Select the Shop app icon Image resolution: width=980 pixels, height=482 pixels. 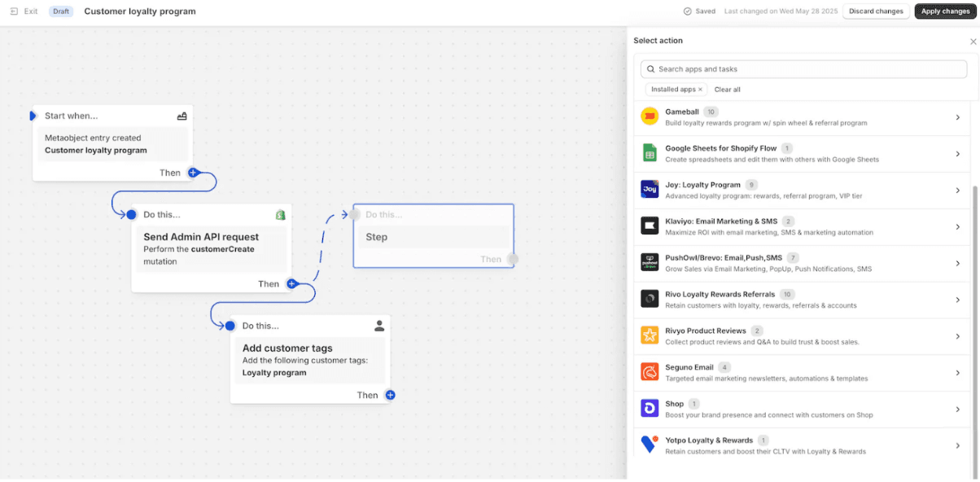[649, 408]
